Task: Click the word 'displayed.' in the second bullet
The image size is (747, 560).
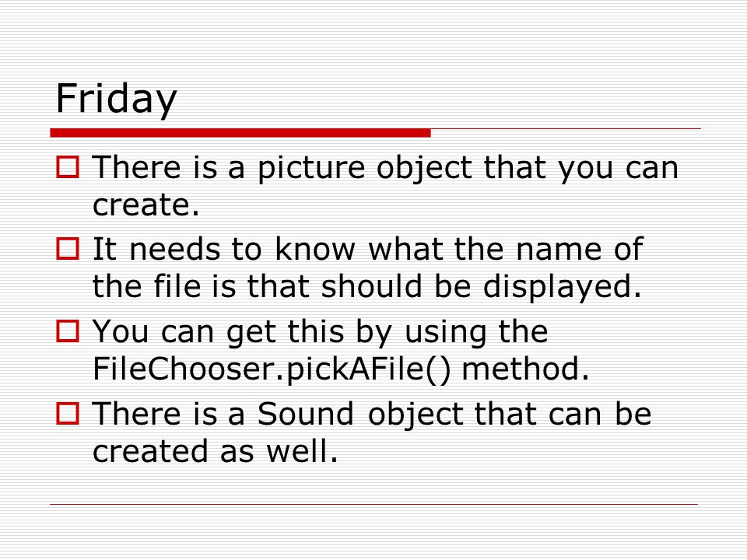Action: (562, 288)
